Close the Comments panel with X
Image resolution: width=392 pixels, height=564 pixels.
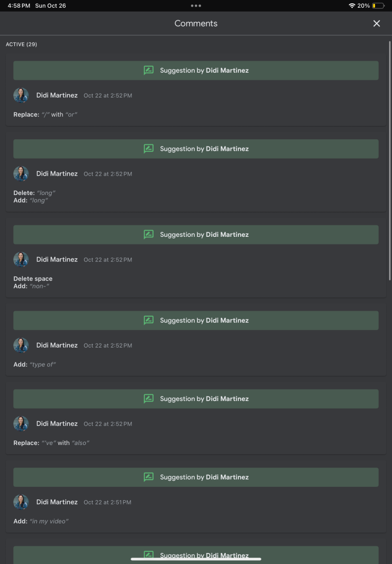(x=377, y=23)
